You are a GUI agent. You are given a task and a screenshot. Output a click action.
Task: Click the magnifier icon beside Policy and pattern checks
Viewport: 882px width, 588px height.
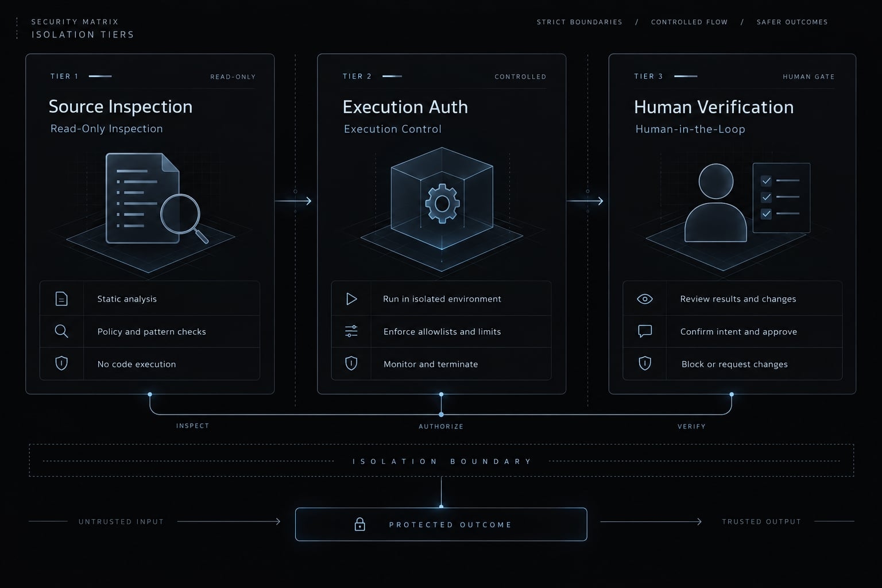click(61, 331)
